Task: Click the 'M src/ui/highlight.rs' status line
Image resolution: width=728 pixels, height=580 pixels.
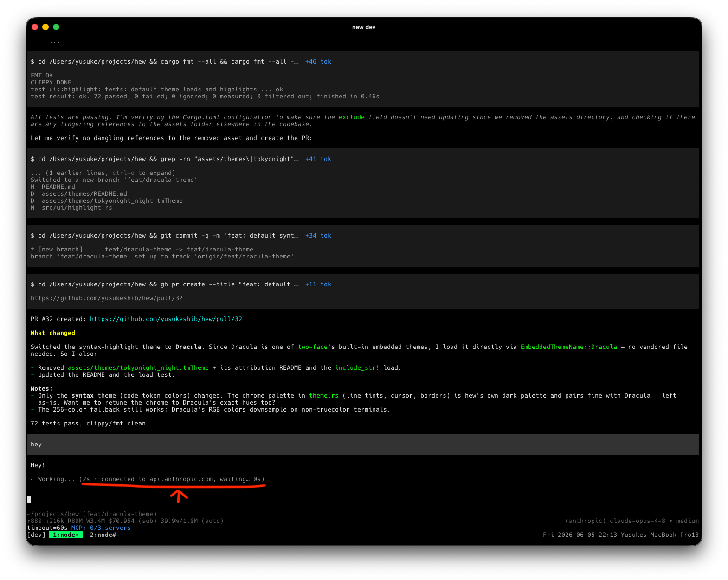Action: pos(71,208)
